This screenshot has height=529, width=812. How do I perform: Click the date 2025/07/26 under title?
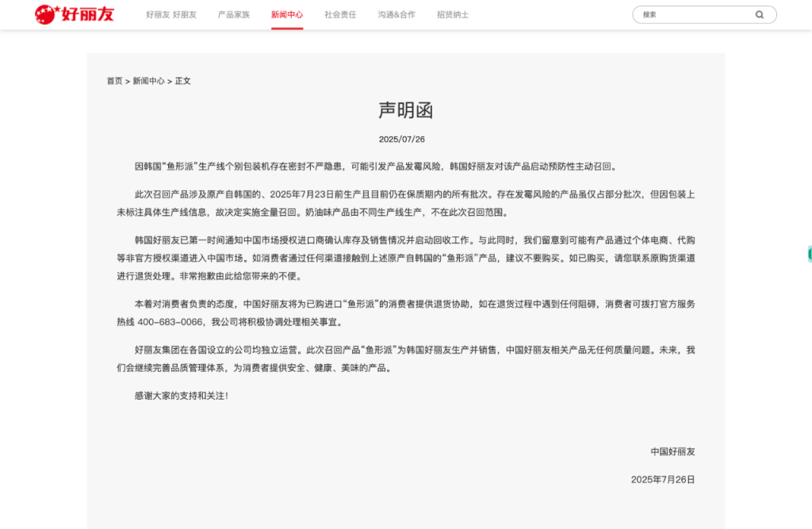(402, 140)
